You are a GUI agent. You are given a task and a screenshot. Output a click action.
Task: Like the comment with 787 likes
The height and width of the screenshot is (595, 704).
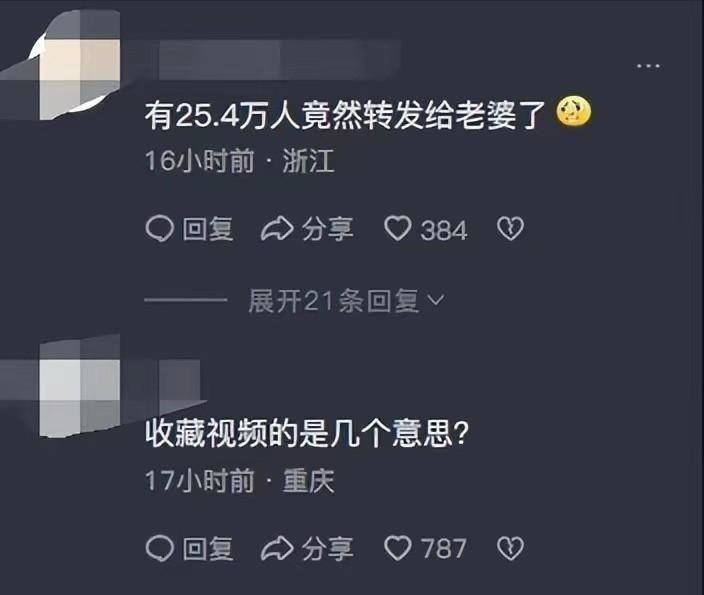(x=397, y=548)
